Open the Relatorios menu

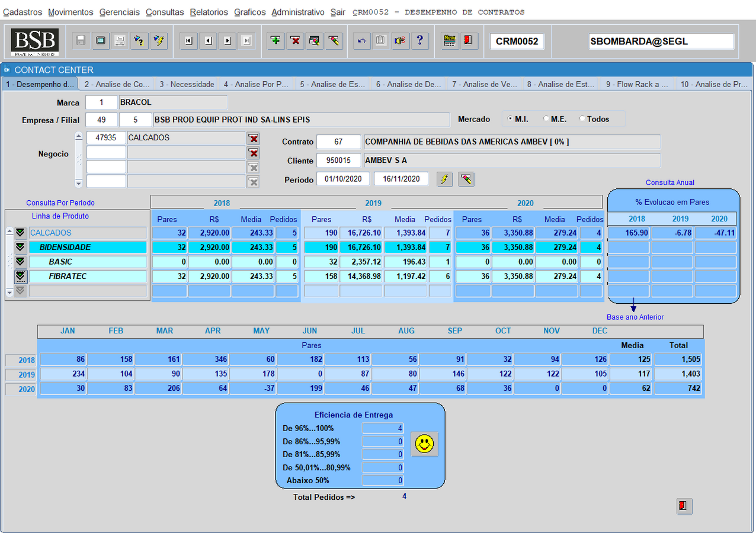pyautogui.click(x=209, y=12)
